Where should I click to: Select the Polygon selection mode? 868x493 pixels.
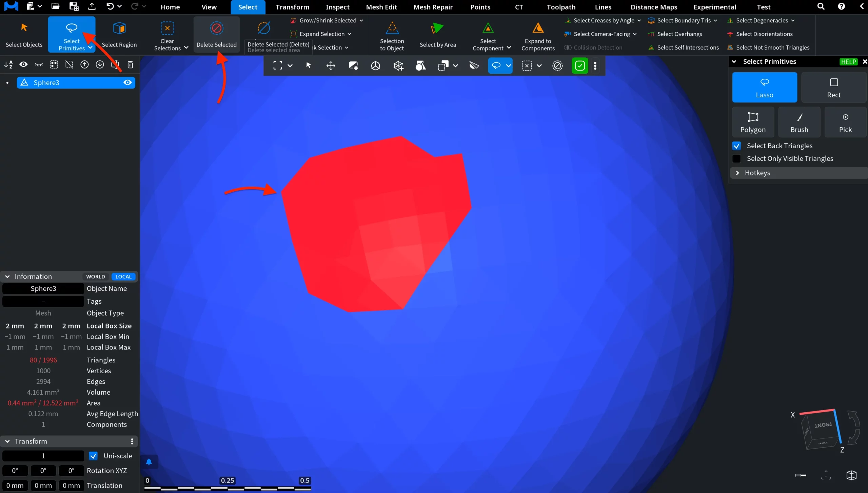click(753, 122)
